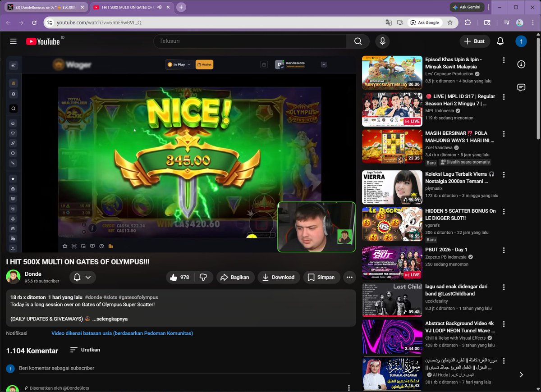Open Chrome's three-dot menu

(532, 23)
